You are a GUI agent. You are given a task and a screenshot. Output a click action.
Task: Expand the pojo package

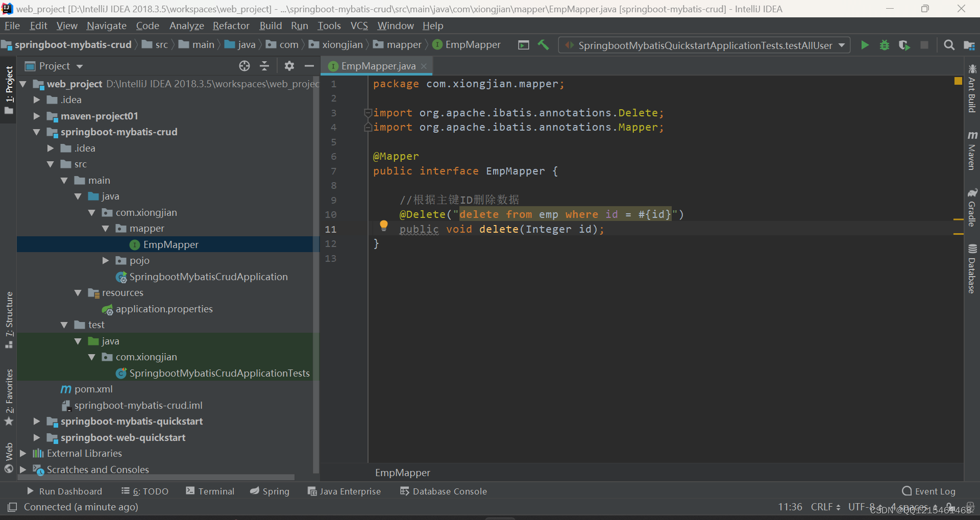106,261
